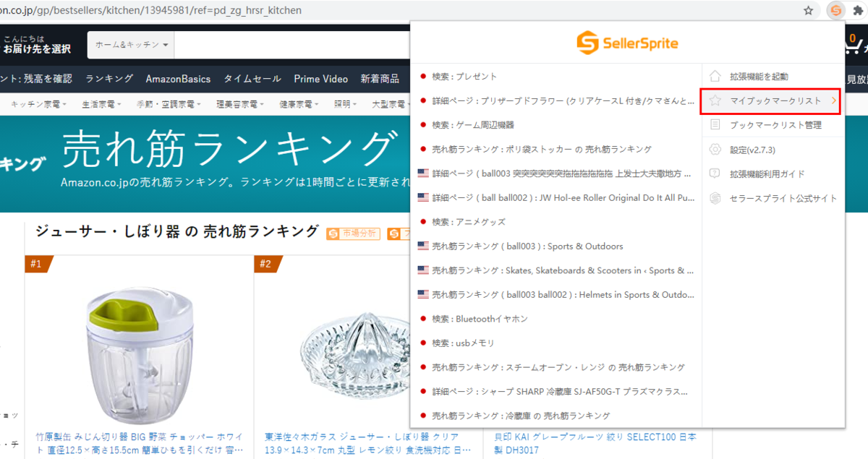Screen dimensions: 868x459
Task: Open タイムセール in nav bar
Action: (x=252, y=79)
